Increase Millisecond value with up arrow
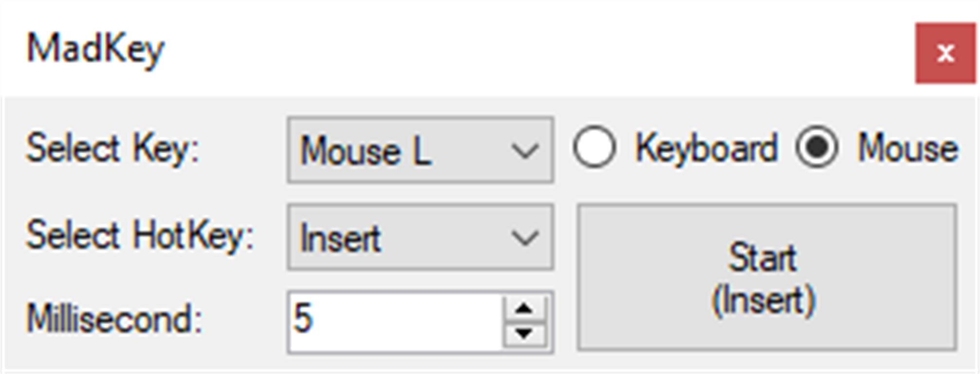The image size is (980, 374). (524, 308)
